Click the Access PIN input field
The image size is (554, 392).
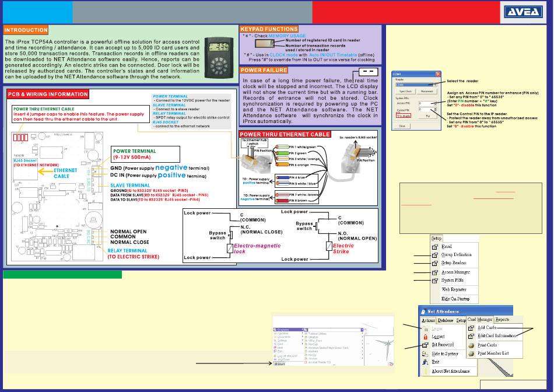point(426,103)
